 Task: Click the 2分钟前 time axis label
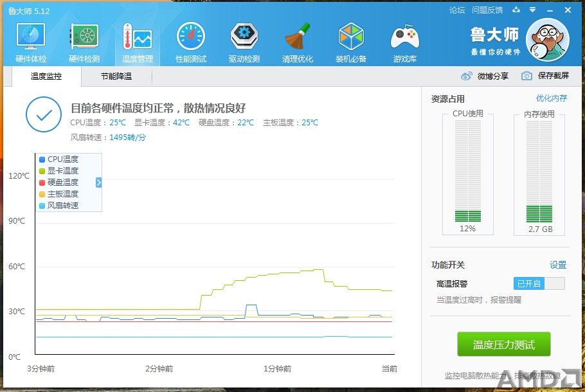[x=159, y=368]
